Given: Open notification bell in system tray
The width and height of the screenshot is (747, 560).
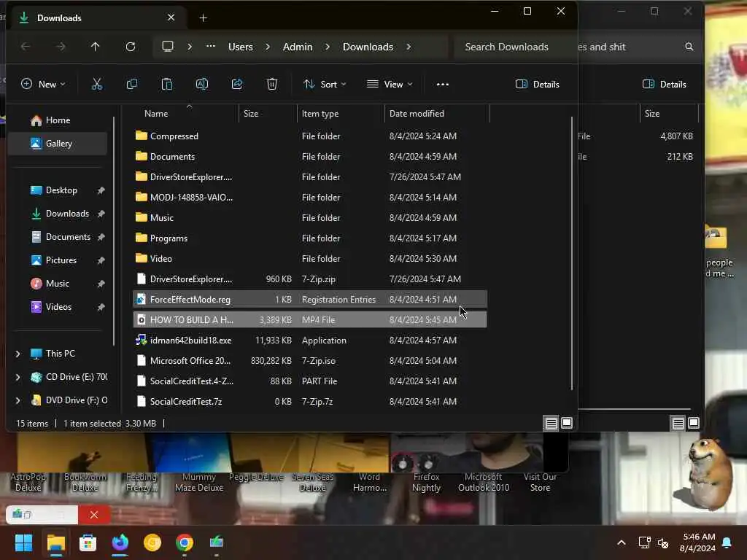Looking at the screenshot, I should click(727, 542).
